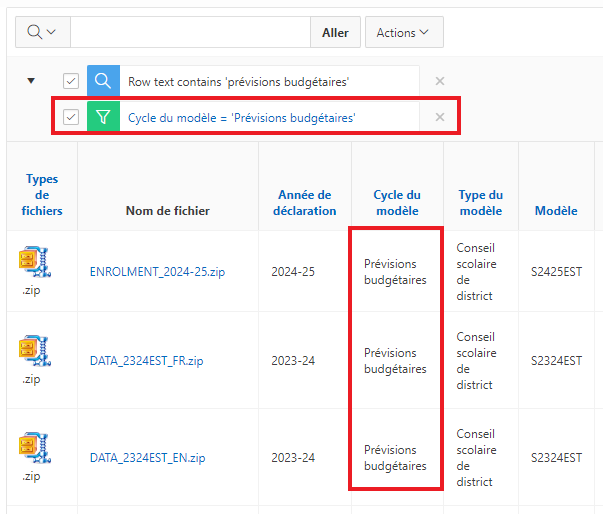
Task: Open the Actions menu
Action: pos(403,32)
